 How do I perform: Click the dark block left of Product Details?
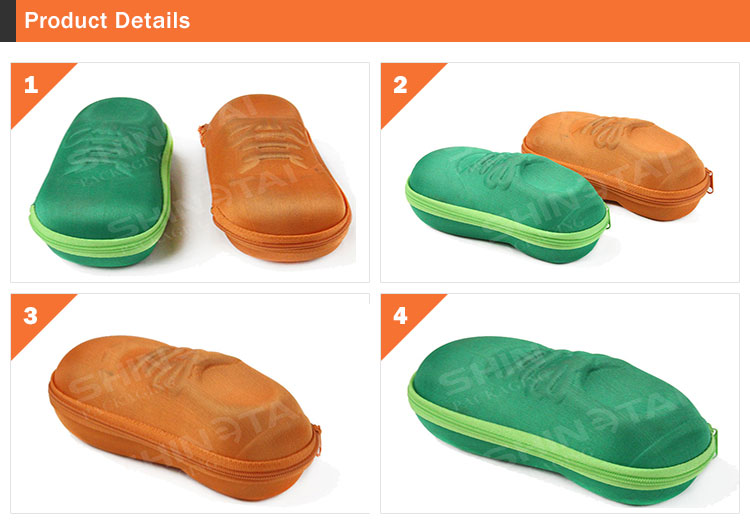click(x=8, y=21)
